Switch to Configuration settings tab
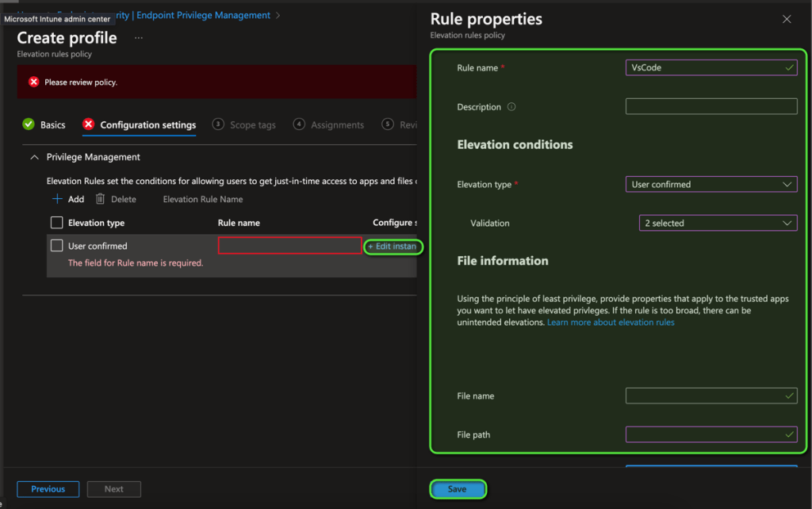812x509 pixels. [147, 125]
